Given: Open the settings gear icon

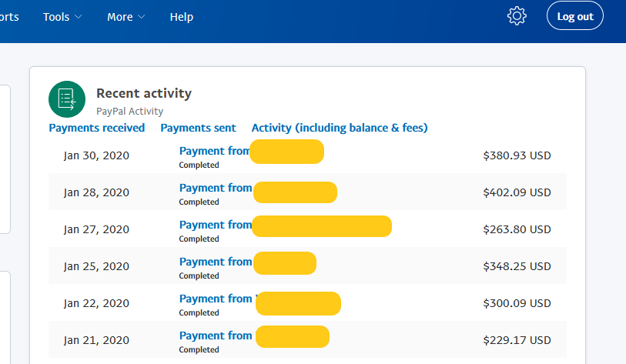Looking at the screenshot, I should 517,16.
